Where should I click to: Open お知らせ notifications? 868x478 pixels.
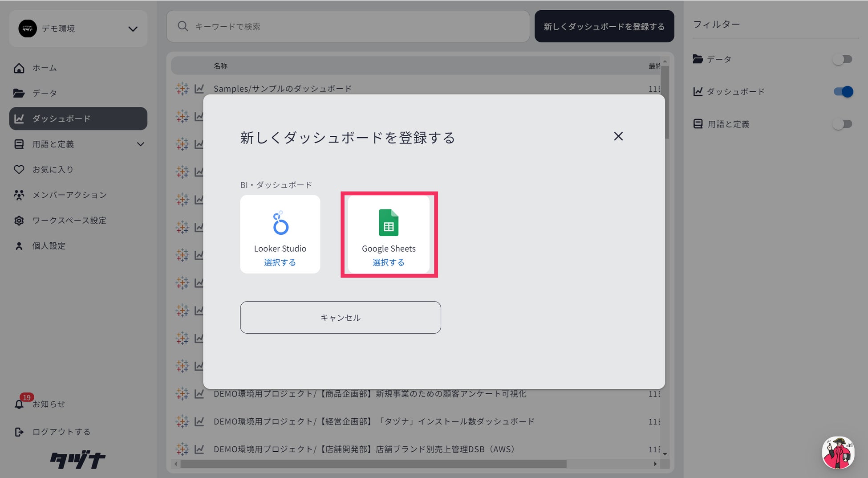click(49, 404)
